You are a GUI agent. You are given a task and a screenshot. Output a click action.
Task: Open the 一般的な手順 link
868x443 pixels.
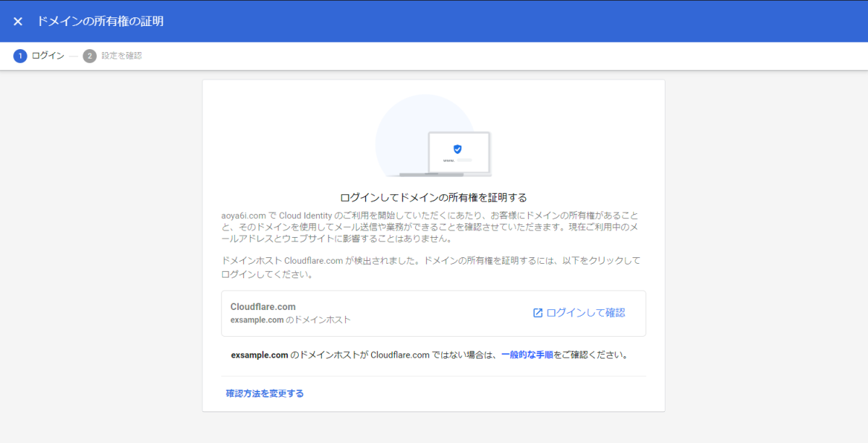coord(527,356)
